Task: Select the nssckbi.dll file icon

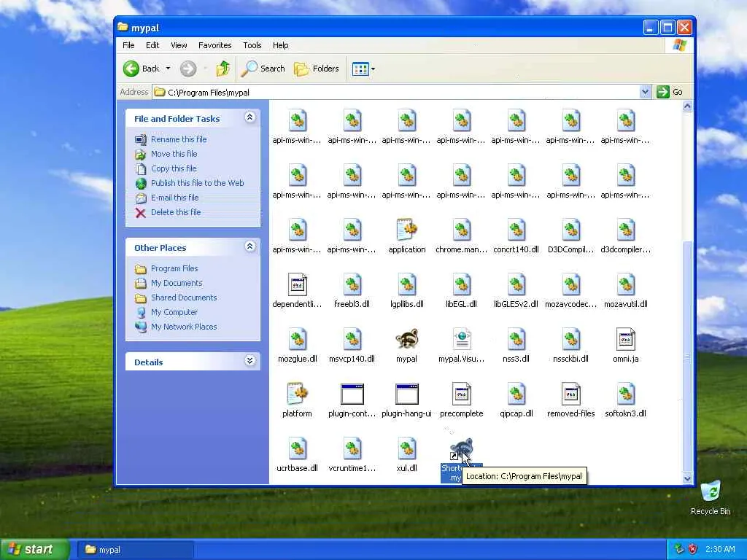Action: 570,339
